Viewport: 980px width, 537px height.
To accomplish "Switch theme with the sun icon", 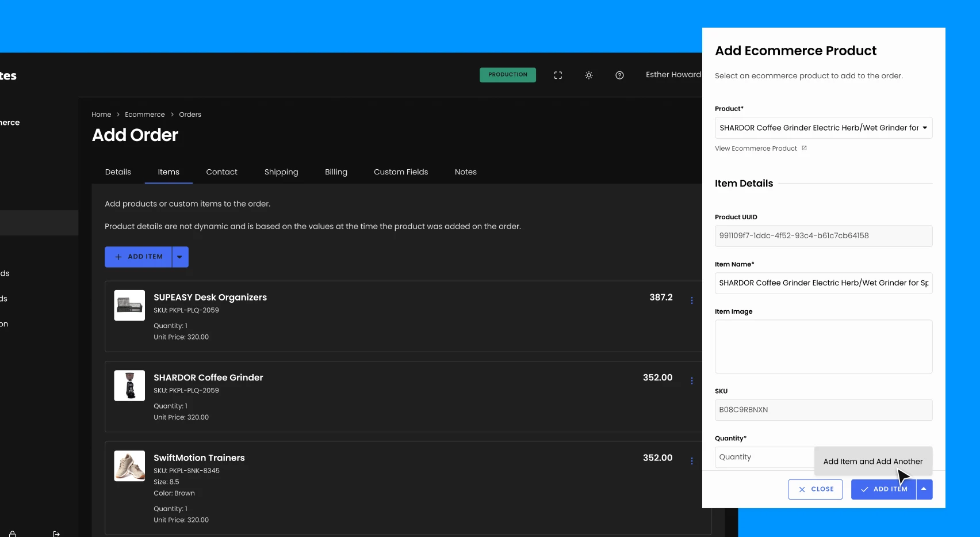I will (x=589, y=75).
